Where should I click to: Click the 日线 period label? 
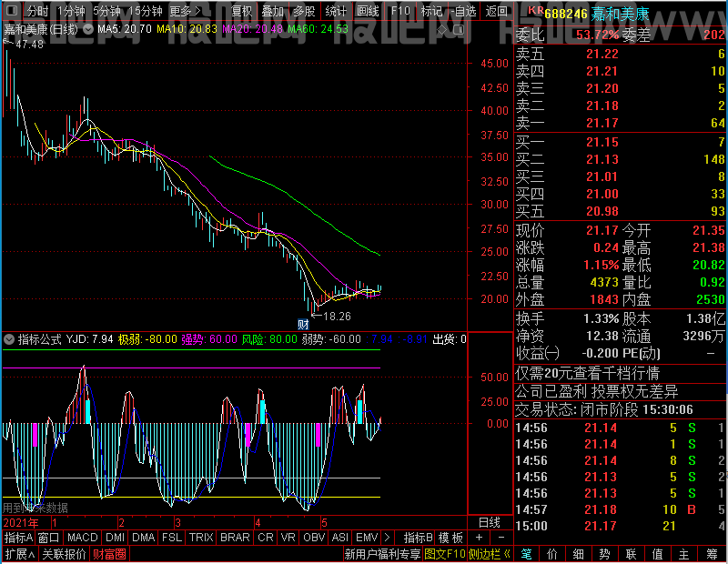[490, 523]
